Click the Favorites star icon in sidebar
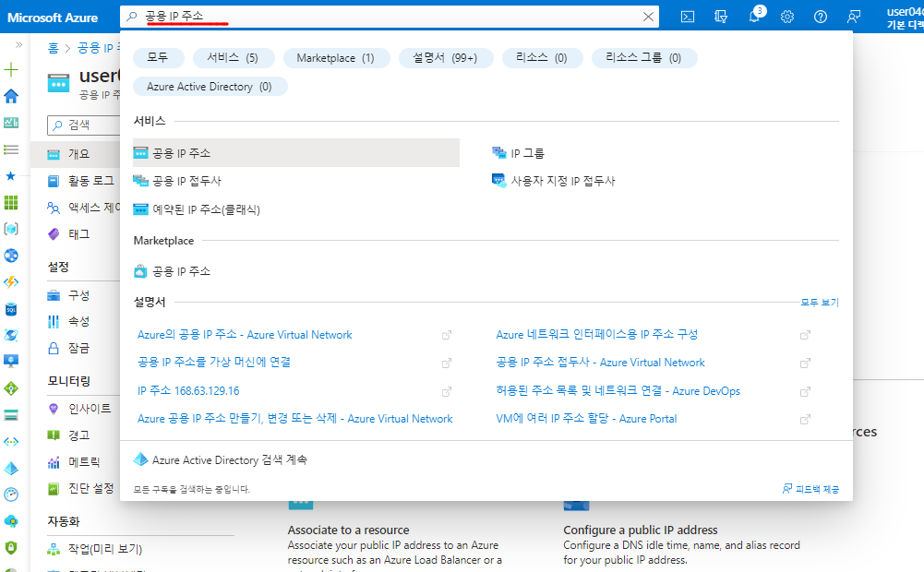The height and width of the screenshot is (572, 924). [10, 176]
